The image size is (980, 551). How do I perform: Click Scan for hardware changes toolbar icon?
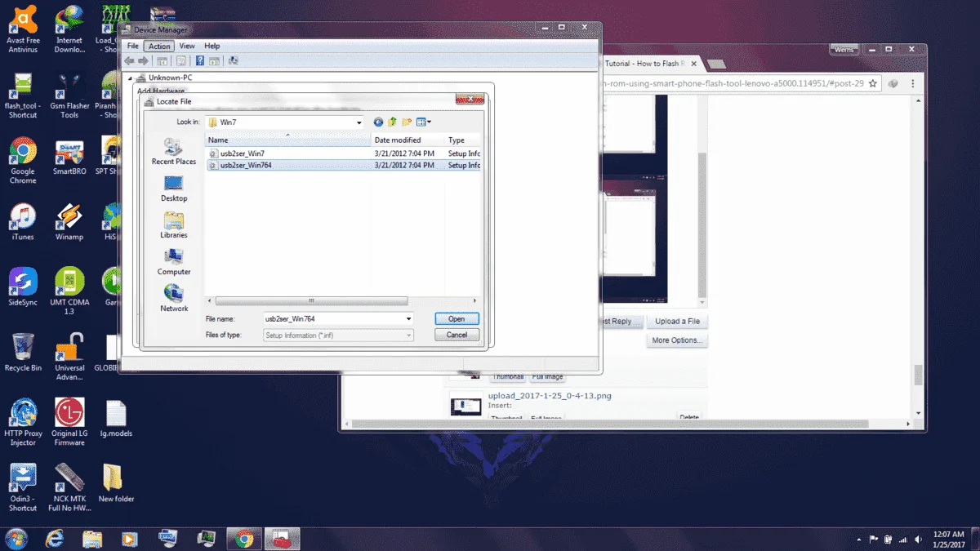coord(234,61)
